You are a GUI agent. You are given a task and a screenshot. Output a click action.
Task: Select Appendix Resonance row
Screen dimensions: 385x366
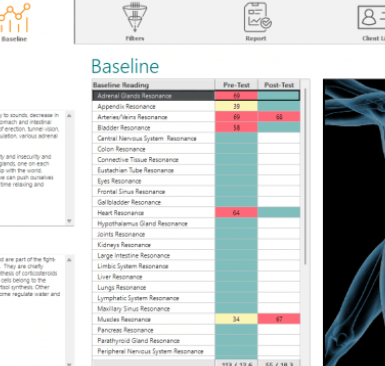point(196,106)
